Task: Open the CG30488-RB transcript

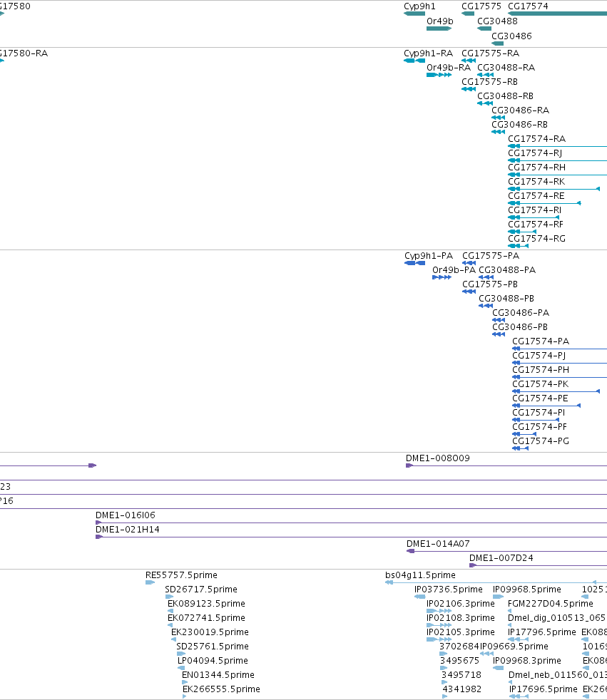Action: point(485,103)
